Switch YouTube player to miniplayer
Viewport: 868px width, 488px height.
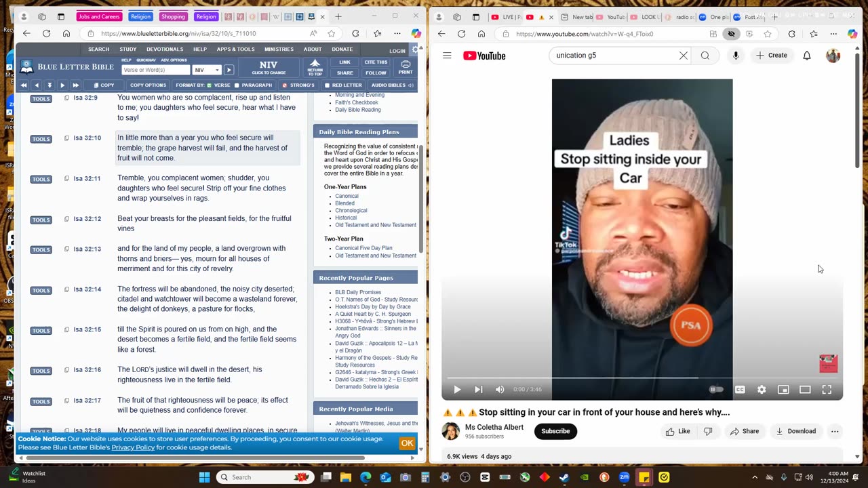click(783, 390)
